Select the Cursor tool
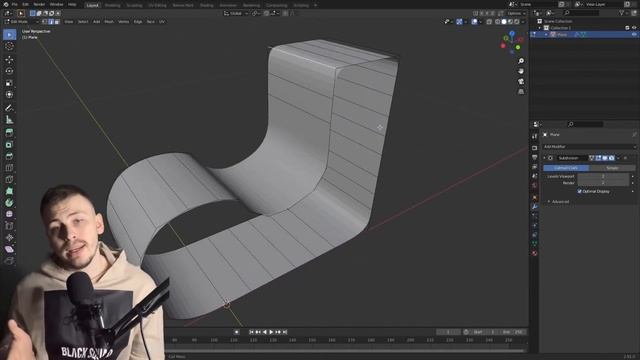Image resolution: width=640 pixels, height=360 pixels. tap(9, 47)
